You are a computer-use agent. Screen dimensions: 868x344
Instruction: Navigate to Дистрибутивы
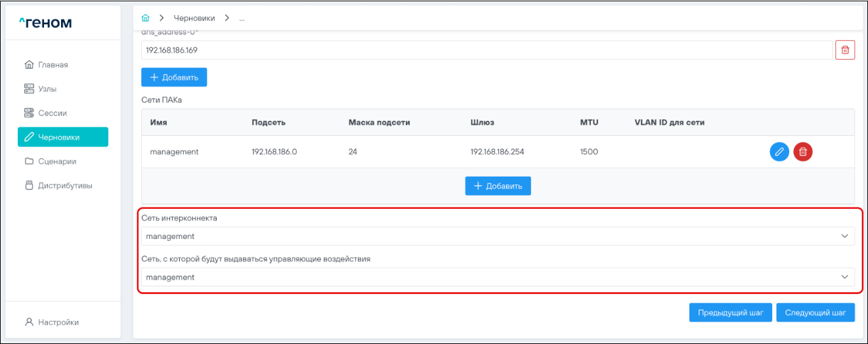(64, 186)
